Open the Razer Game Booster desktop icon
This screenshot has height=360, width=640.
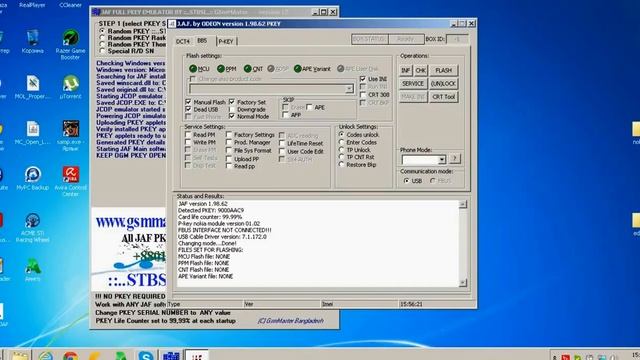70,44
